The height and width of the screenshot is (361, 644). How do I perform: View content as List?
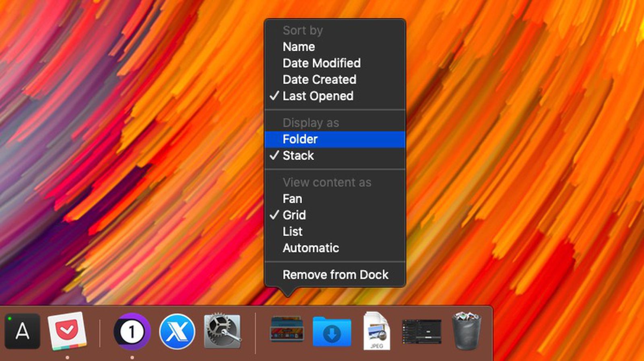click(335, 232)
